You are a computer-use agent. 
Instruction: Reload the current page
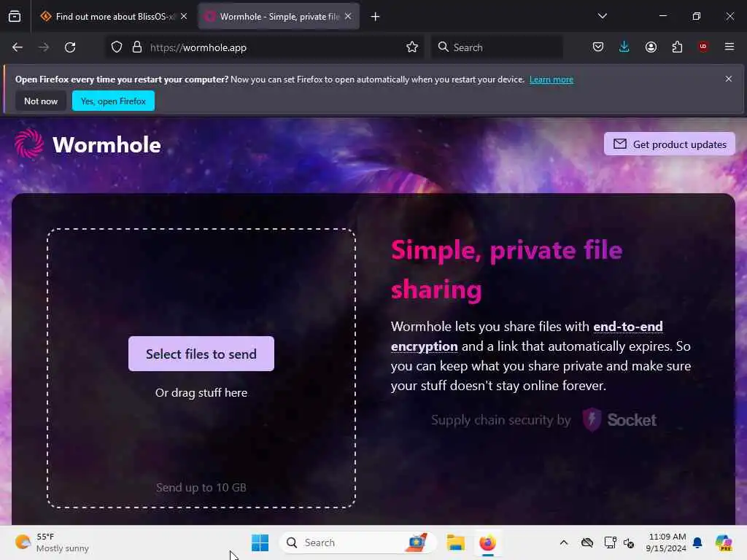click(70, 47)
